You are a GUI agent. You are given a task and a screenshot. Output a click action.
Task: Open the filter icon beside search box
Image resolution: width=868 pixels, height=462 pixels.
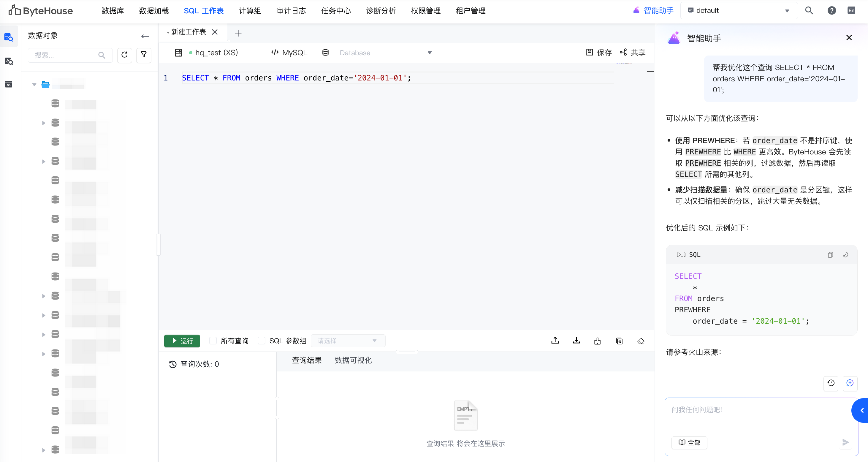click(x=144, y=55)
